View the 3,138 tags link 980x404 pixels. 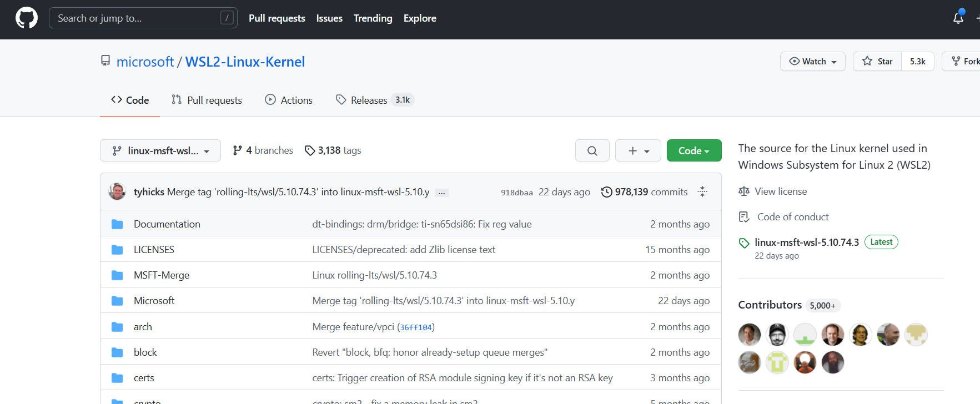[x=333, y=150]
